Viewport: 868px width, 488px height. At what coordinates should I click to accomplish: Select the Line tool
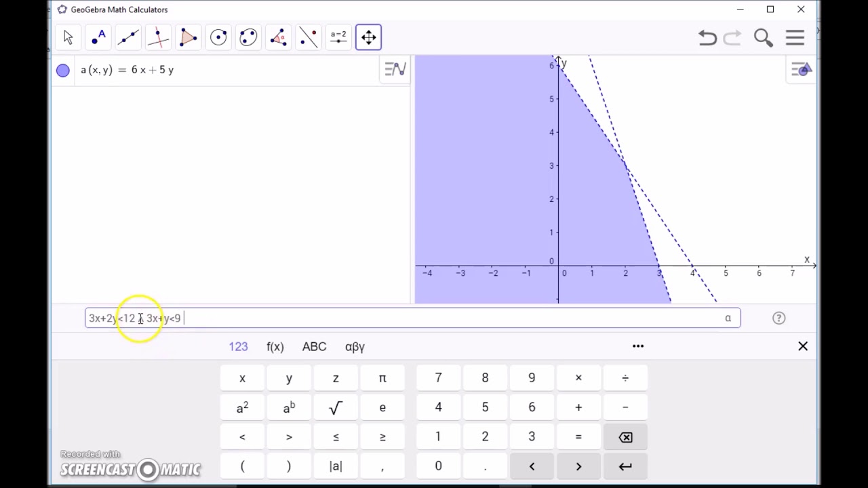(128, 37)
